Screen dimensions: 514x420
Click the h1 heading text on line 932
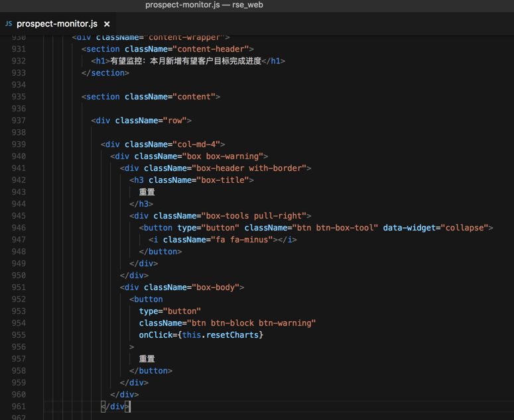pos(186,61)
